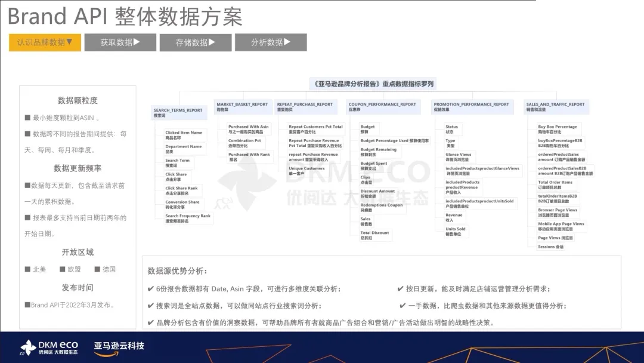644x363 pixels.
Task: Switch to the 存储数据 tab
Action: pyautogui.click(x=196, y=42)
